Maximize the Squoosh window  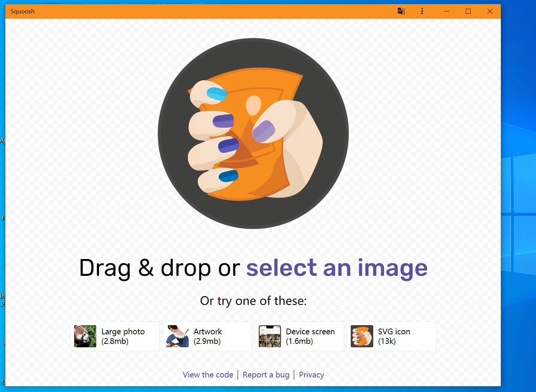coord(468,11)
